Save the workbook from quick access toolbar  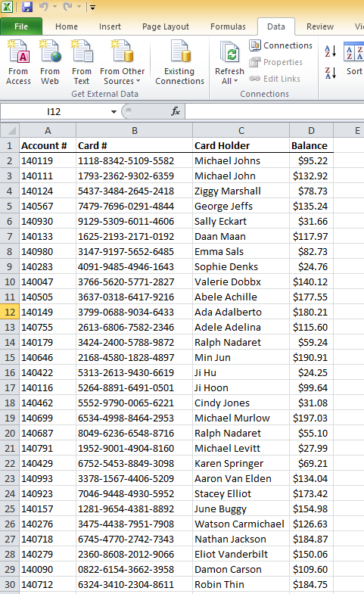[x=27, y=7]
